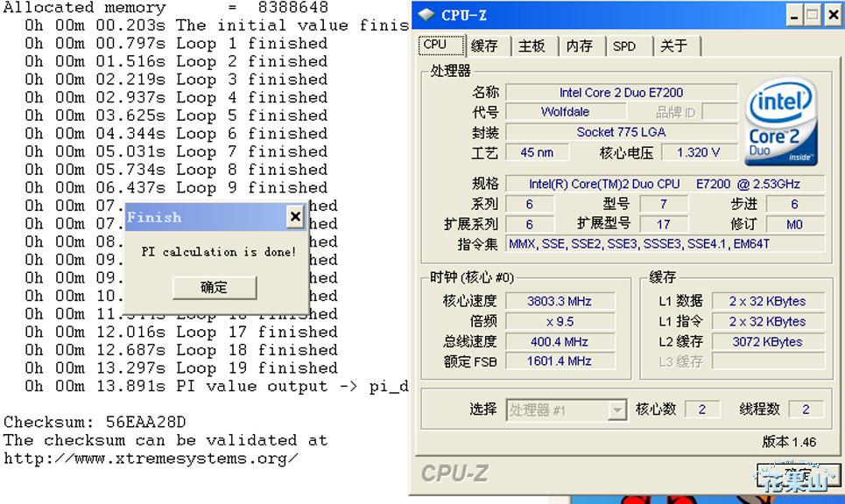Click the 'Loop 6 finished' line
Screen dimensions: 845x504
[176, 134]
